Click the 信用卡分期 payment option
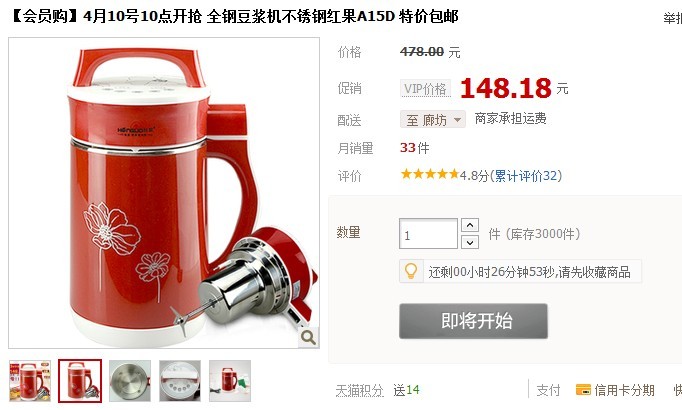682x410 pixels. [615, 390]
